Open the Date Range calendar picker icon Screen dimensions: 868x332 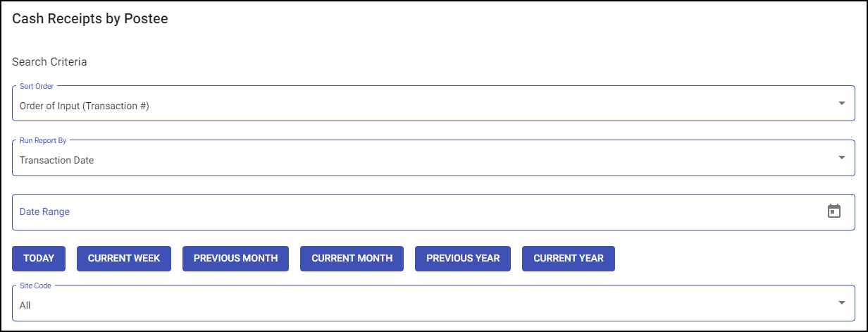point(834,211)
